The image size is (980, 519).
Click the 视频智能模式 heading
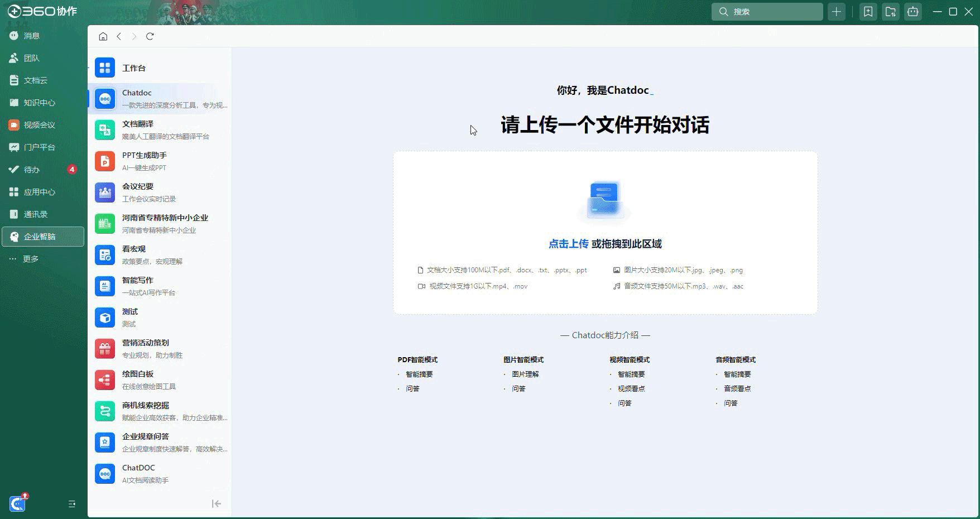click(x=630, y=360)
